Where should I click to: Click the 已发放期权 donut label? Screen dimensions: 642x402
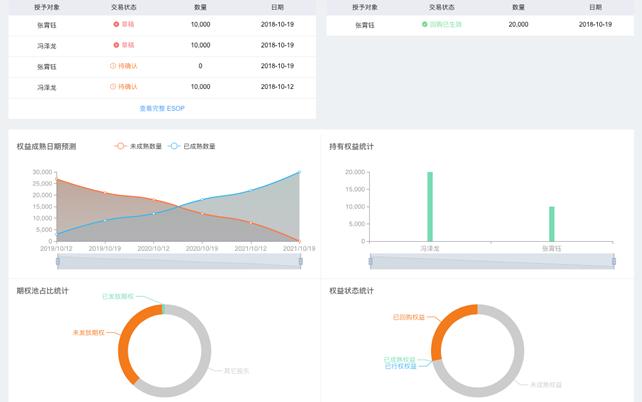118,296
